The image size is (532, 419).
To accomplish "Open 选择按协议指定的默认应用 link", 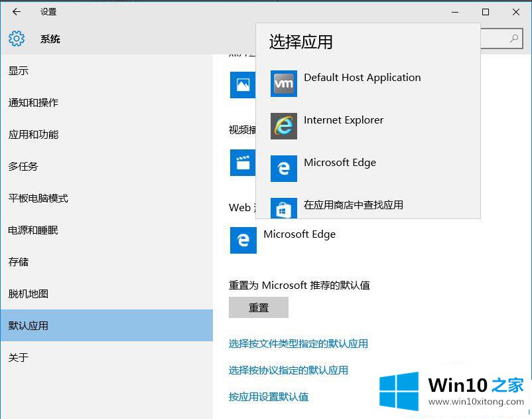I will (x=289, y=370).
